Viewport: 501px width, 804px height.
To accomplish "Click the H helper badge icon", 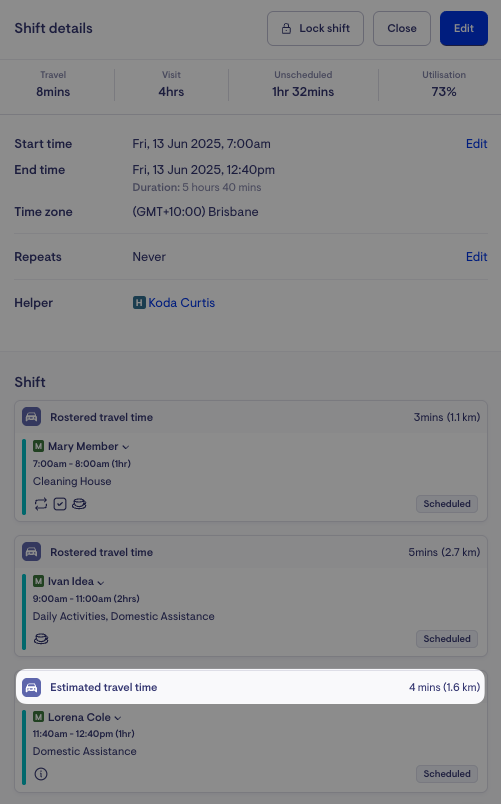I will pos(139,303).
